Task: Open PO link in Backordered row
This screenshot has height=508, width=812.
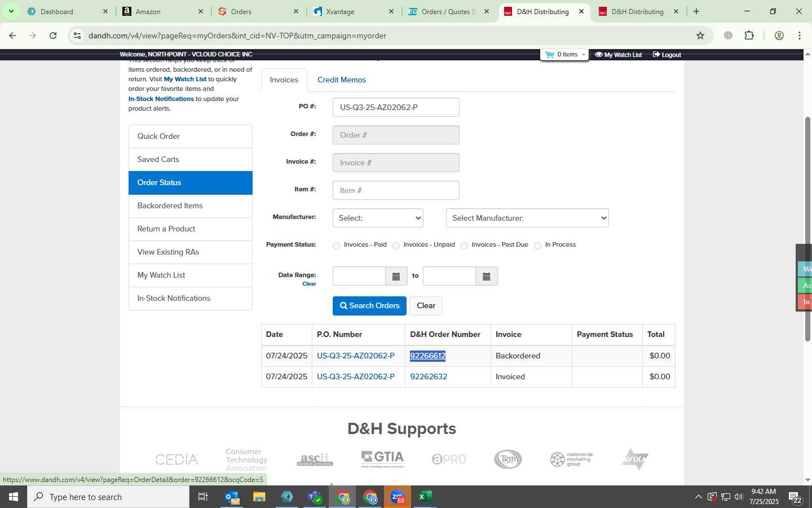Action: (356, 356)
